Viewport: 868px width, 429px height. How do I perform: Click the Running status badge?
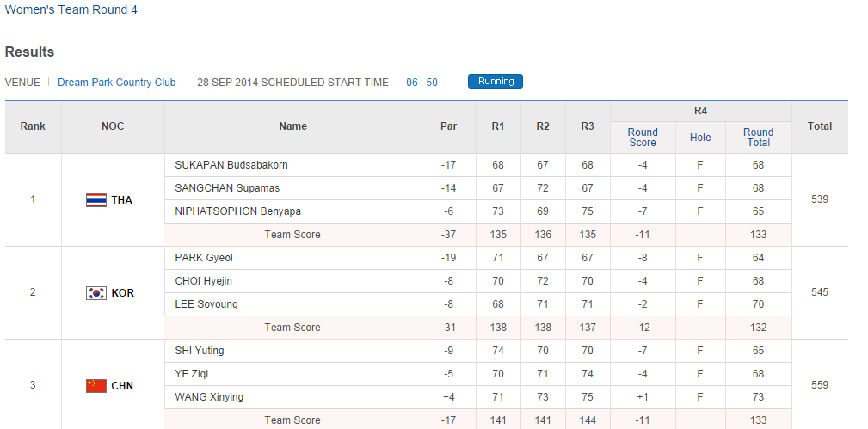(x=496, y=82)
